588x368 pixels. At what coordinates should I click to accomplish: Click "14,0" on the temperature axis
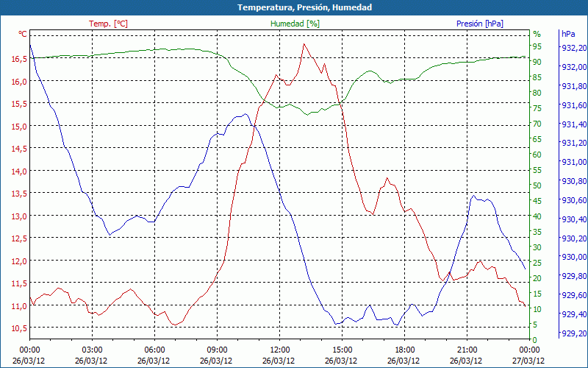[20, 171]
